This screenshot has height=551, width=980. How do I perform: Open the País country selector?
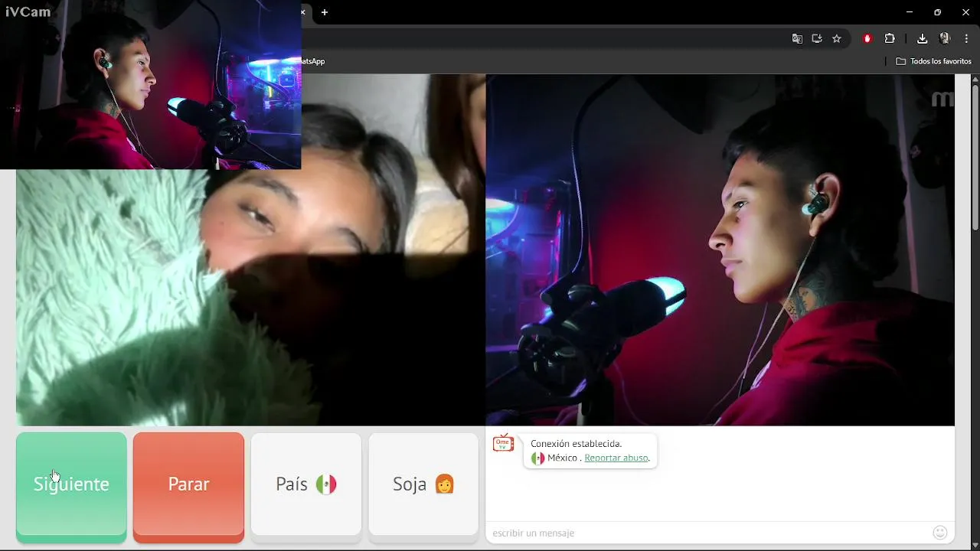(306, 487)
